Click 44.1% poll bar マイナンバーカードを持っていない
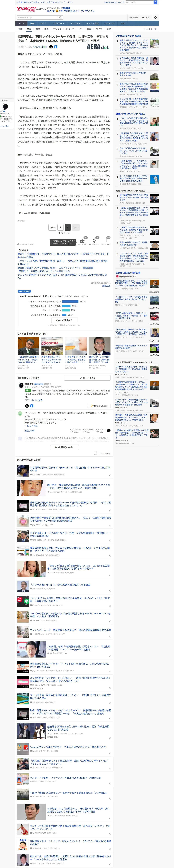Screen dimensions: 174x868 pos(70,302)
